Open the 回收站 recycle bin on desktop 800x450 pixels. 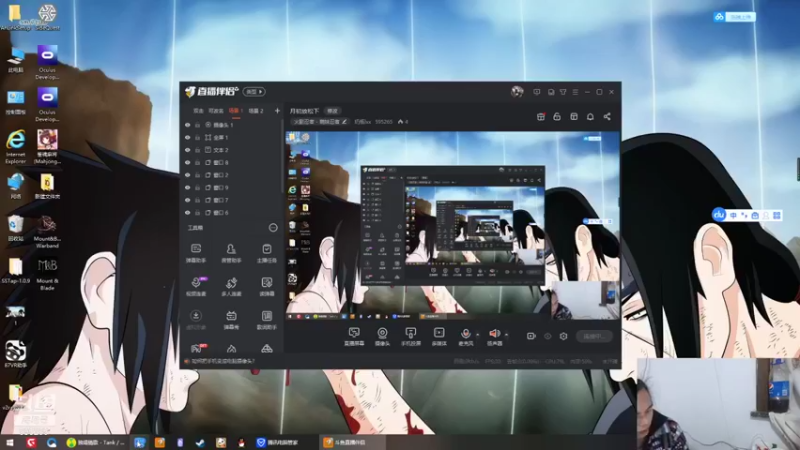[x=16, y=228]
